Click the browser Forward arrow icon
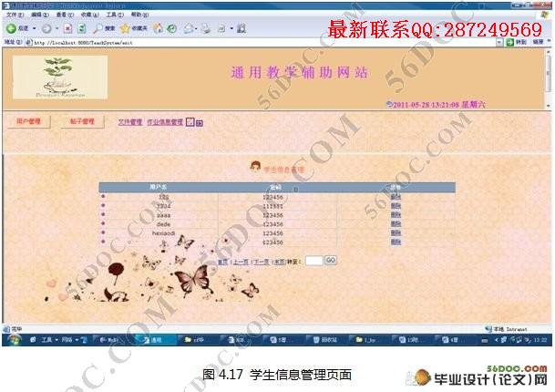The image size is (555, 392). (46, 28)
